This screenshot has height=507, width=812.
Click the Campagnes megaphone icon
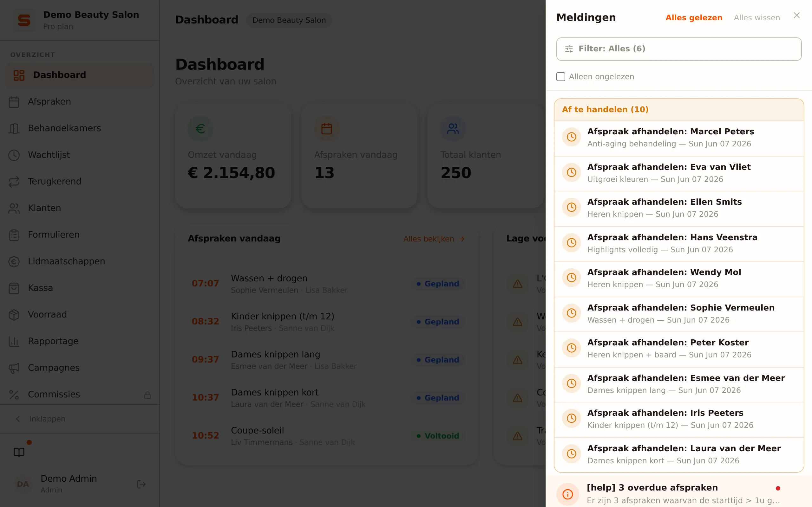pyautogui.click(x=14, y=368)
